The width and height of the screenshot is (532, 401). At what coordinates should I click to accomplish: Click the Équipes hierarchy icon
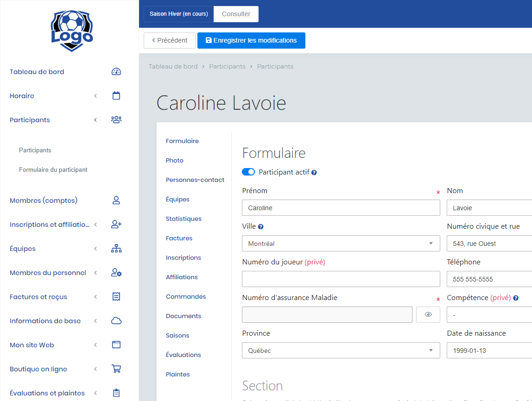tap(116, 249)
